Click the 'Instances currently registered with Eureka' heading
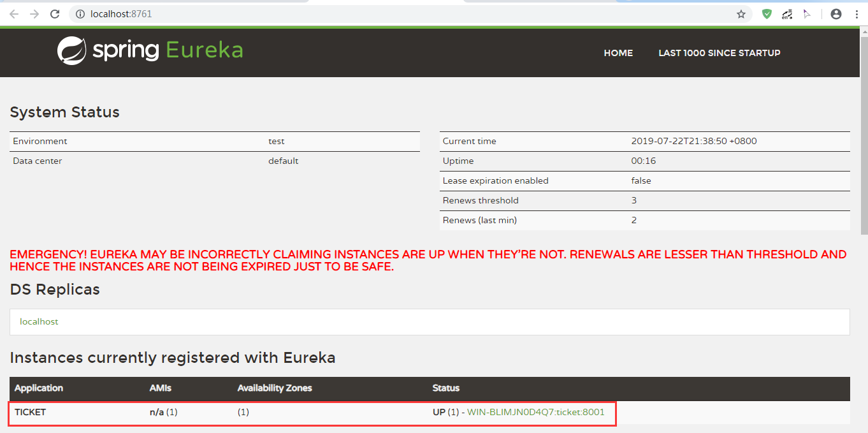 (173, 358)
